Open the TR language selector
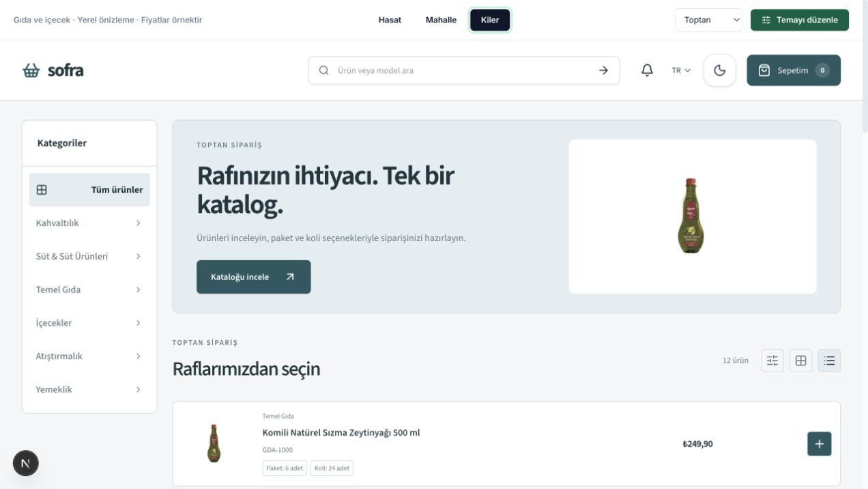Image resolution: width=868 pixels, height=489 pixels. click(681, 70)
